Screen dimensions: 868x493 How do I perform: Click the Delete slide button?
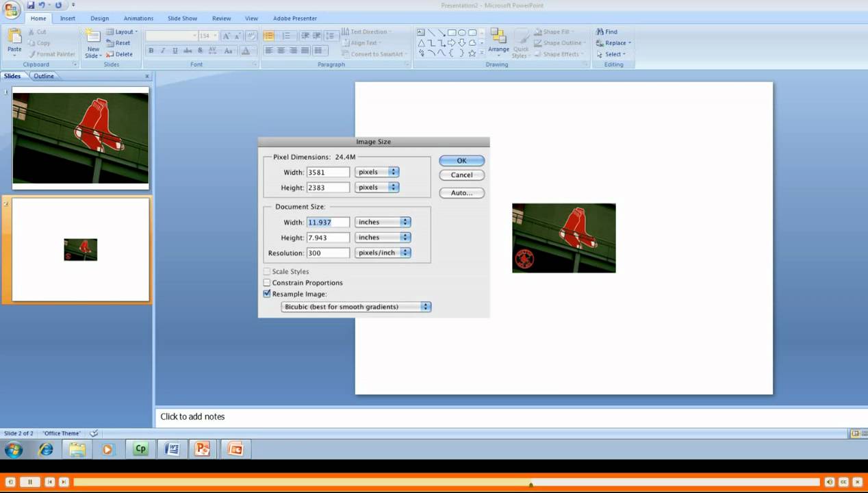[x=120, y=54]
